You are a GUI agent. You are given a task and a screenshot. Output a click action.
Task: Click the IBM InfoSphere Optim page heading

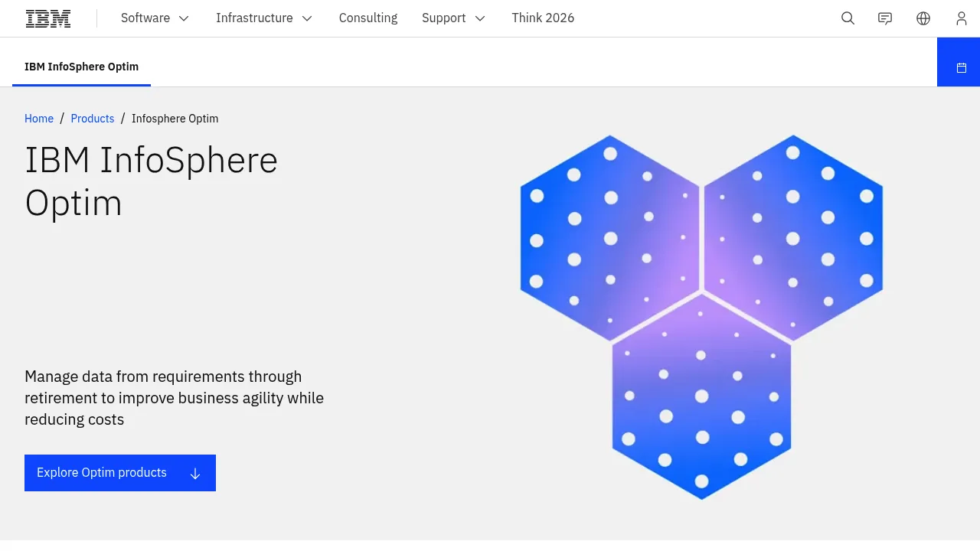tap(152, 181)
